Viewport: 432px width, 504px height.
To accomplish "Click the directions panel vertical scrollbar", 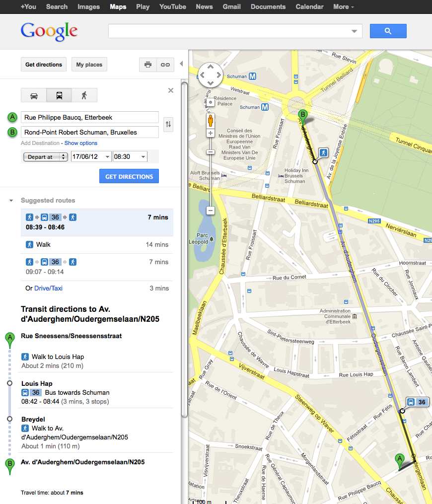I will tap(184, 250).
